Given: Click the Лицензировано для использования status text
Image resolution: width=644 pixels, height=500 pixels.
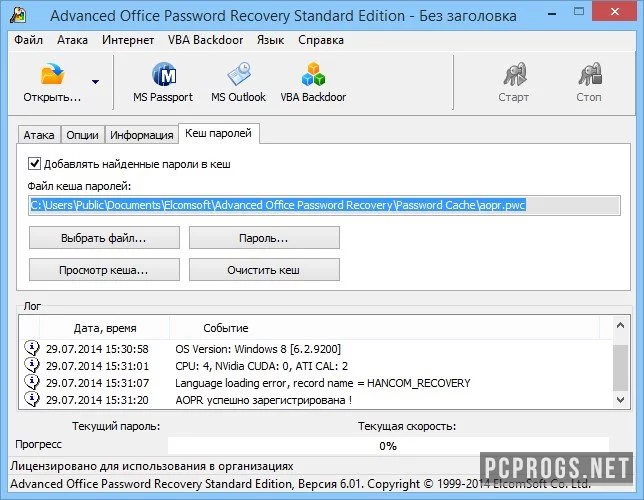Looking at the screenshot, I should click(152, 466).
